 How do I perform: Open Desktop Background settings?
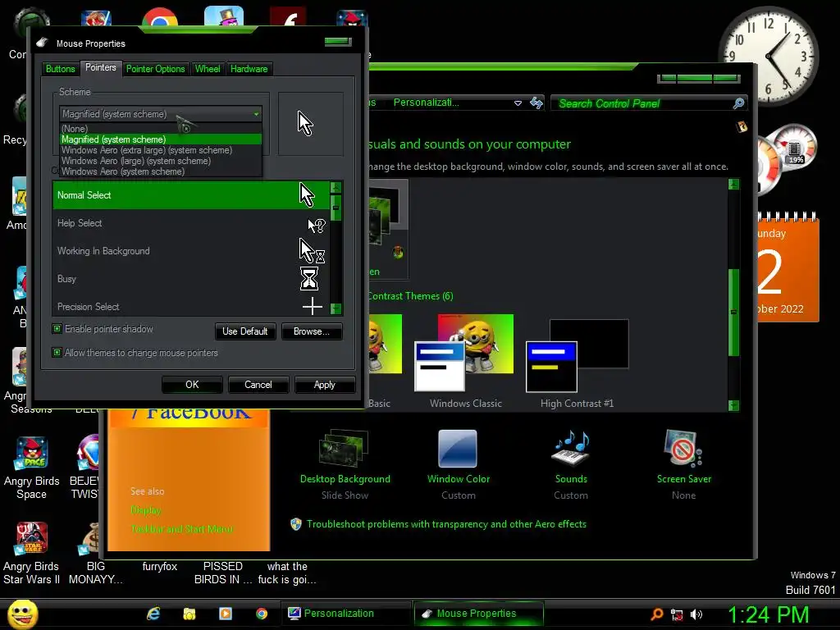(345, 464)
